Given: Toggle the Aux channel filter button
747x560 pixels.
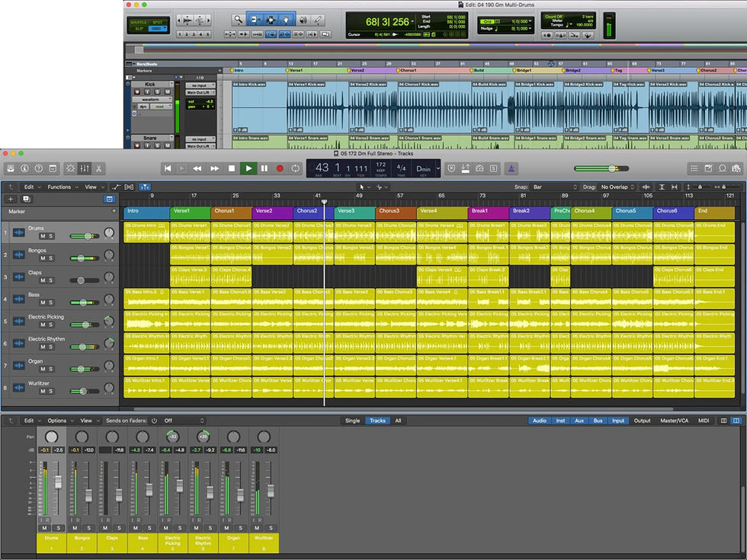Looking at the screenshot, I should (x=579, y=421).
